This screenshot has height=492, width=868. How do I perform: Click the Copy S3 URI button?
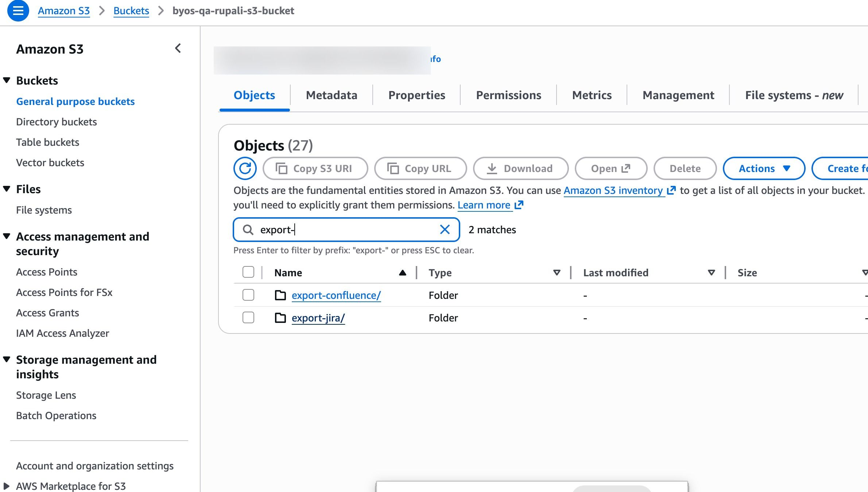pos(315,168)
